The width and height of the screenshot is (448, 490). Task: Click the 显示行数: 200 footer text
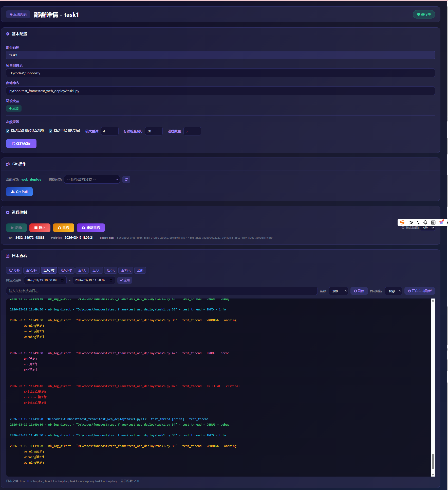[130, 481]
